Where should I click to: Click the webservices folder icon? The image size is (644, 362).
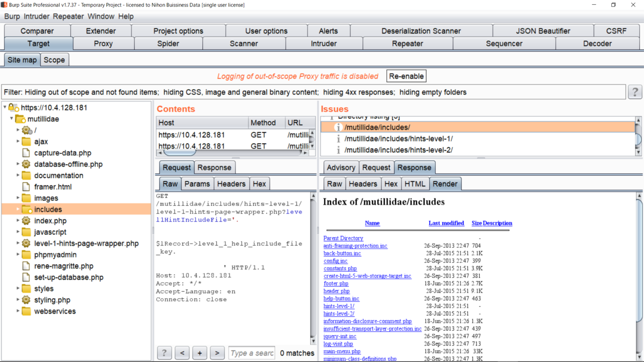pyautogui.click(x=26, y=311)
